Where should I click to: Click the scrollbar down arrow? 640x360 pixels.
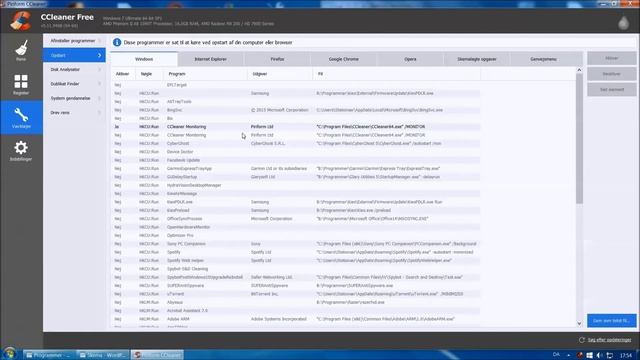tap(579, 323)
